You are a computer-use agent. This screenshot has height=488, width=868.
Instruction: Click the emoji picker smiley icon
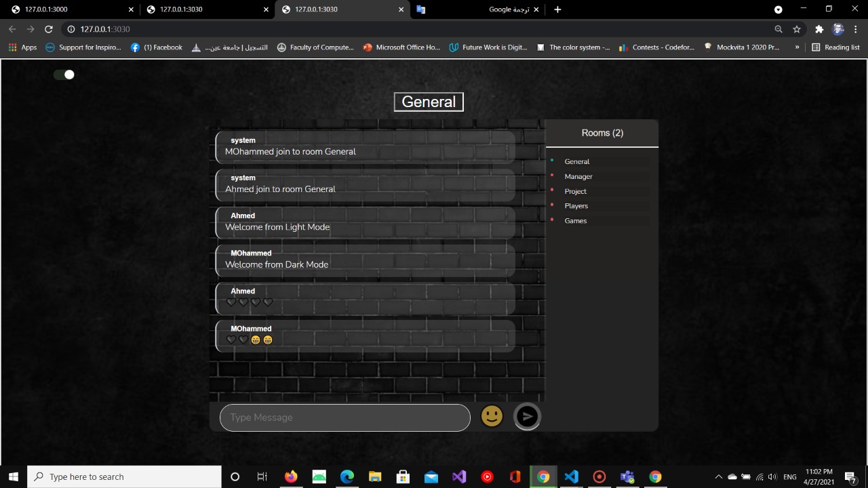coord(492,416)
